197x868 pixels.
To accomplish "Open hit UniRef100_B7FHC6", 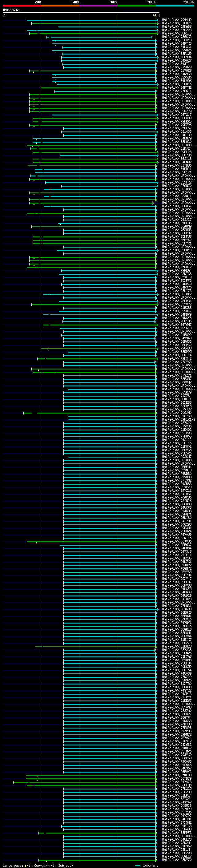I will (177, 23).
